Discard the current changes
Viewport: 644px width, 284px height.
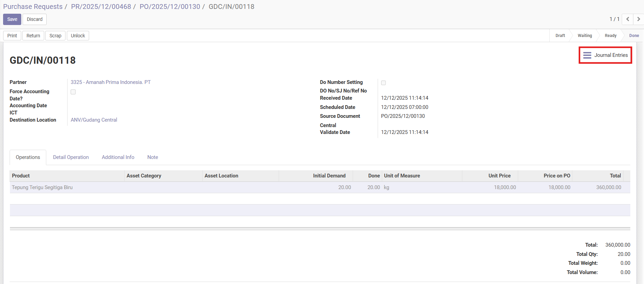pyautogui.click(x=35, y=19)
